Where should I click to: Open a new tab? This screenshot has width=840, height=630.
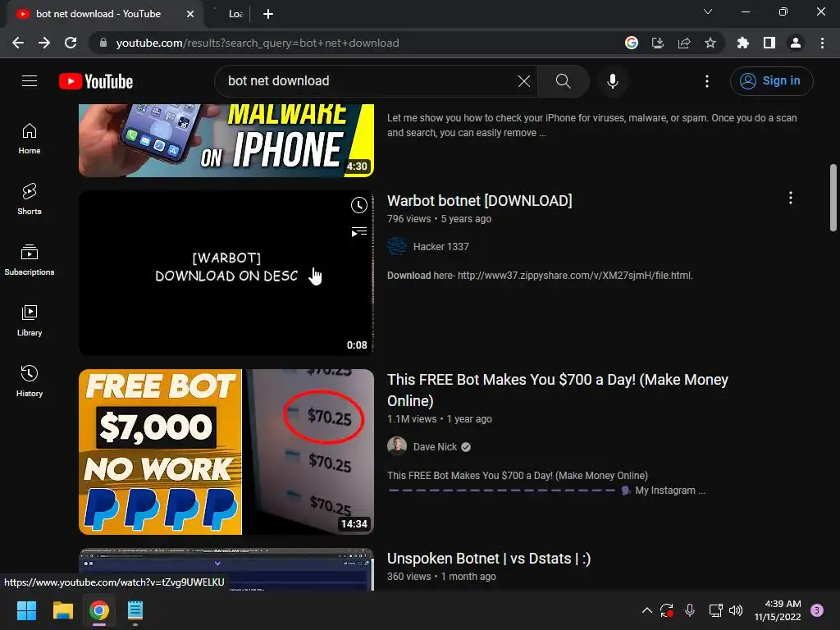(268, 14)
